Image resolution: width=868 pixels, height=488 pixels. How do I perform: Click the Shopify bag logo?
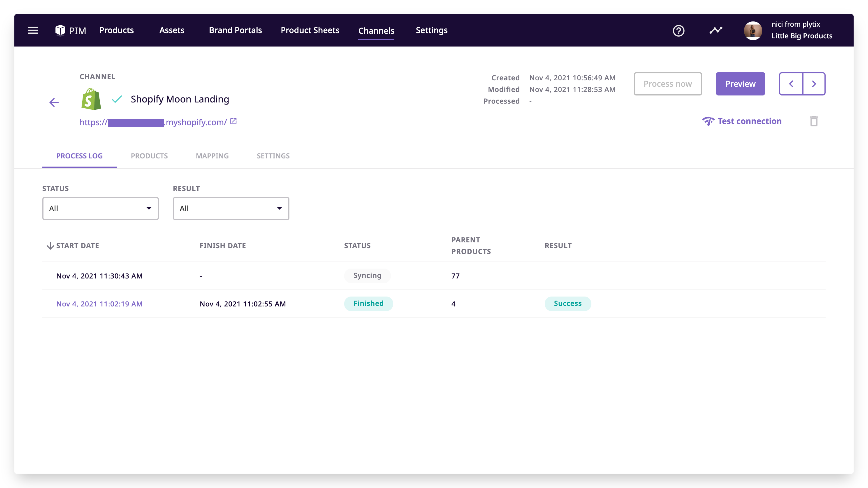coord(91,99)
